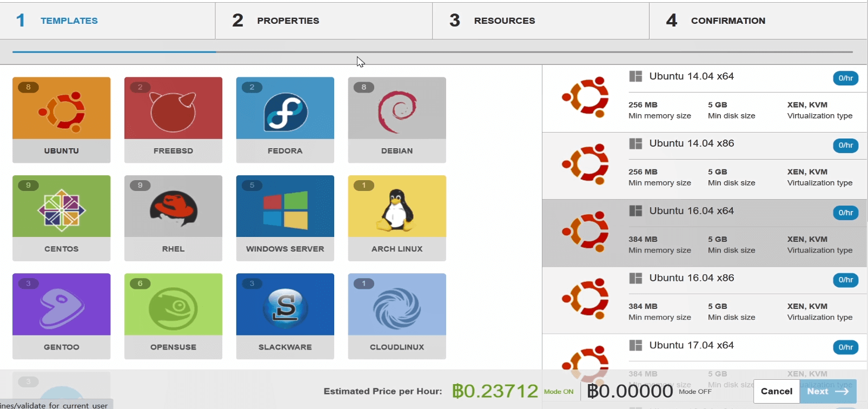Click the grid icon next to Ubuntu 14.04 x64
This screenshot has height=409, width=868.
(x=635, y=76)
